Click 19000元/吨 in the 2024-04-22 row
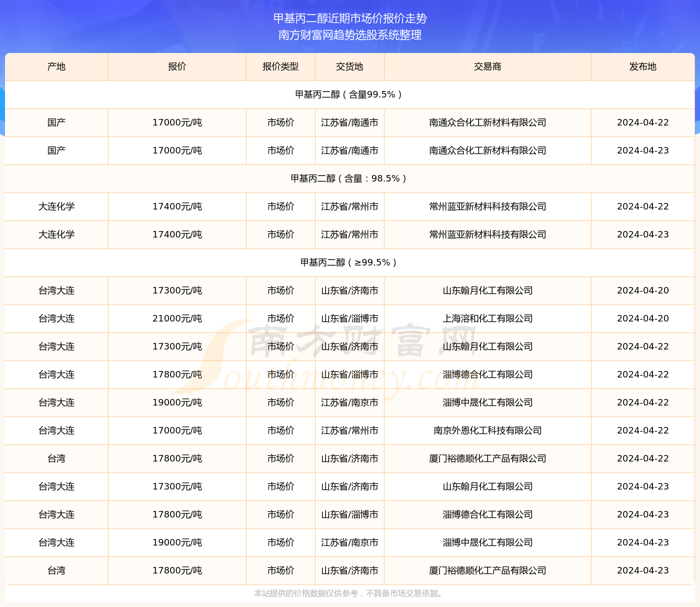This screenshot has width=700, height=607. [177, 402]
